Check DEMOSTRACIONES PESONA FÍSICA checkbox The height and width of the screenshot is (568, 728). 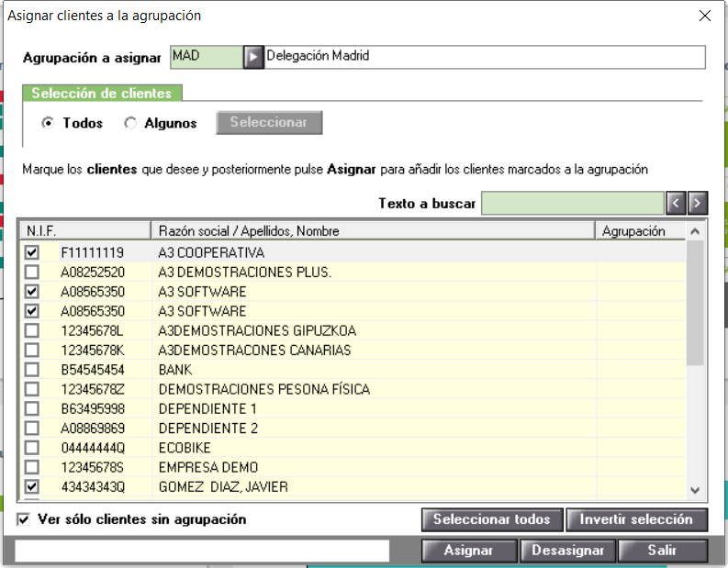coord(31,389)
